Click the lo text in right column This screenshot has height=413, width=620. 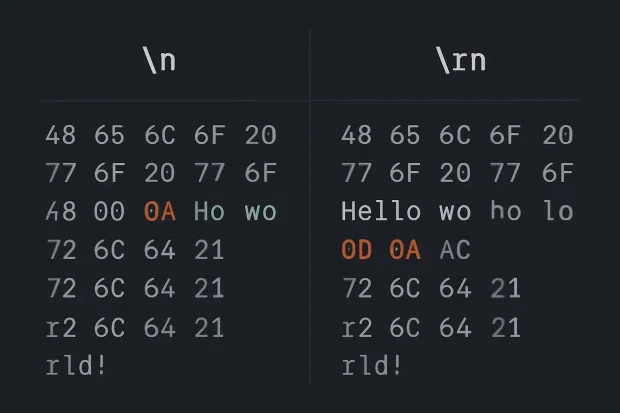tap(558, 211)
